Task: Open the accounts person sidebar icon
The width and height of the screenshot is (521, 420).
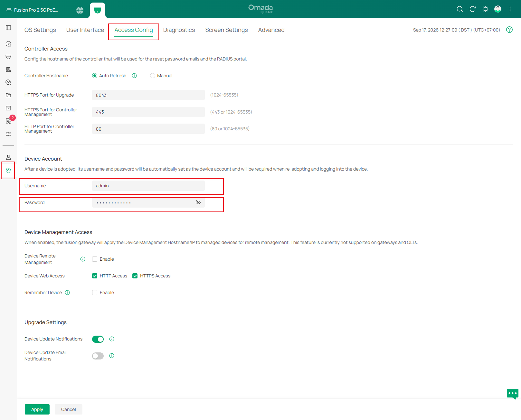Action: pos(8,157)
